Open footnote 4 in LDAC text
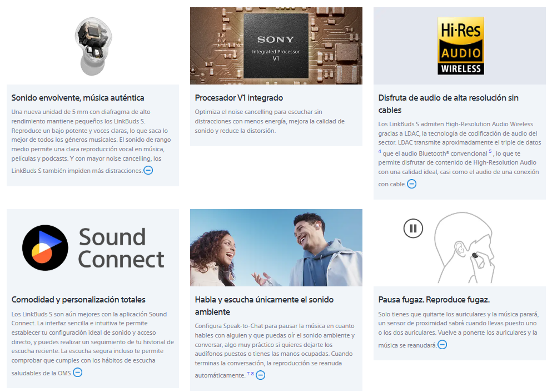557x392 pixels. pos(380,151)
